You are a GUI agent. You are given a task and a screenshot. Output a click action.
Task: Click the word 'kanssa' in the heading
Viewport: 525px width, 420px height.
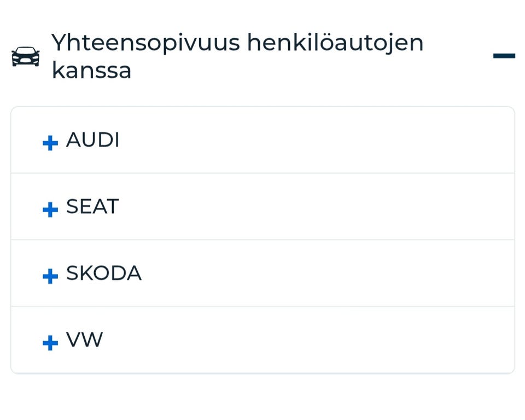point(91,71)
